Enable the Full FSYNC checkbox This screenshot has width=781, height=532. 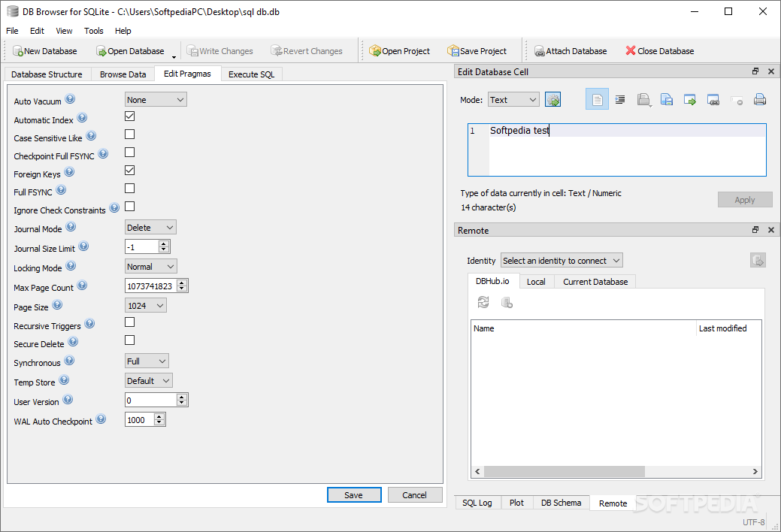click(x=129, y=189)
